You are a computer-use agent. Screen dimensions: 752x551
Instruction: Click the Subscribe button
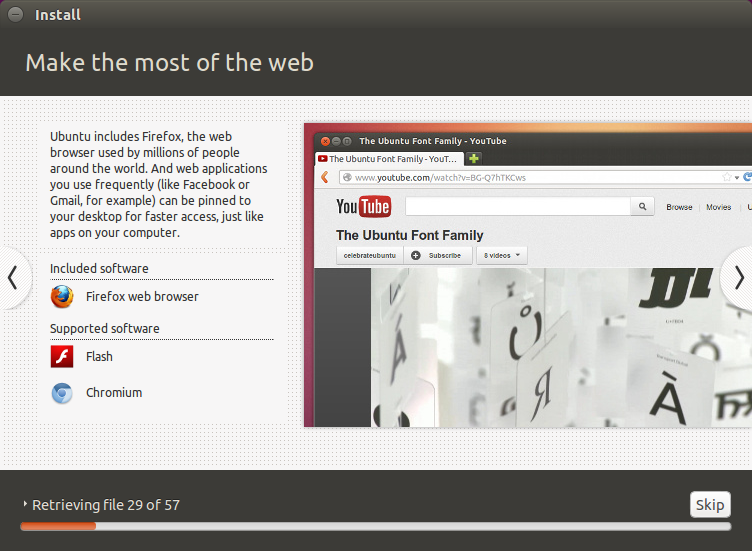pos(437,255)
